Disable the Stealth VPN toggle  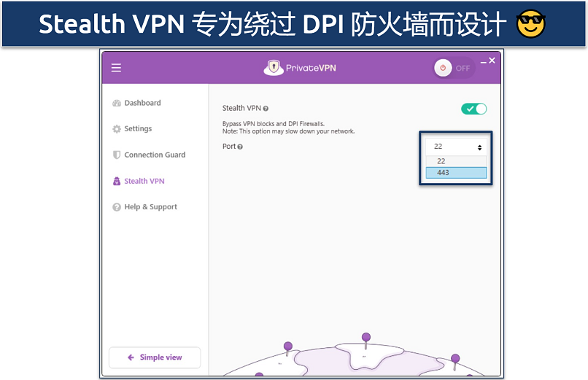click(474, 109)
